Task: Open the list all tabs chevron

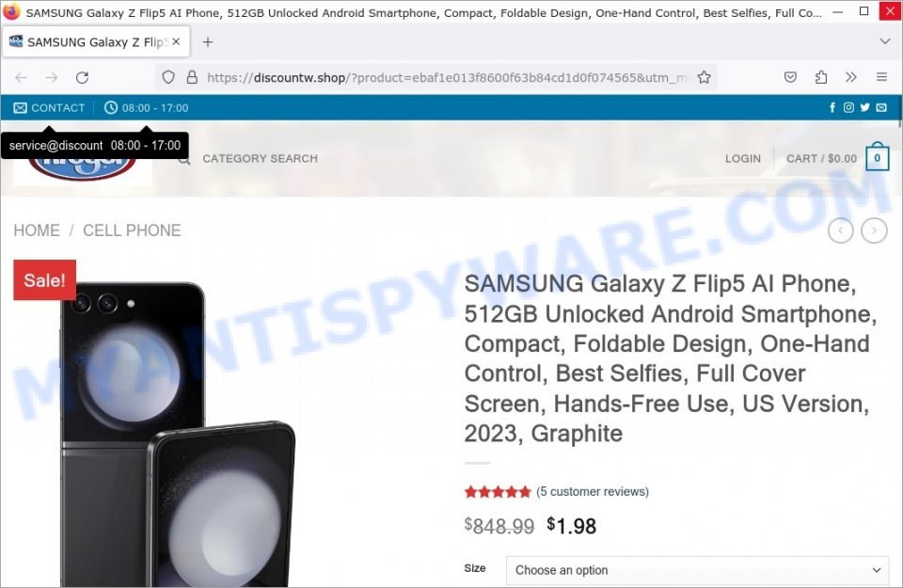Action: point(885,41)
